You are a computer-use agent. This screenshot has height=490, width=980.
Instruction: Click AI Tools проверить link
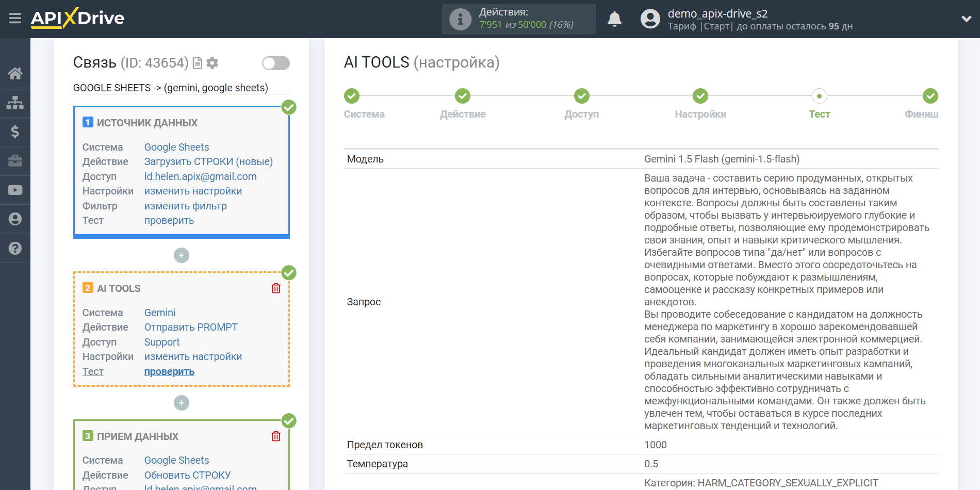click(x=169, y=371)
